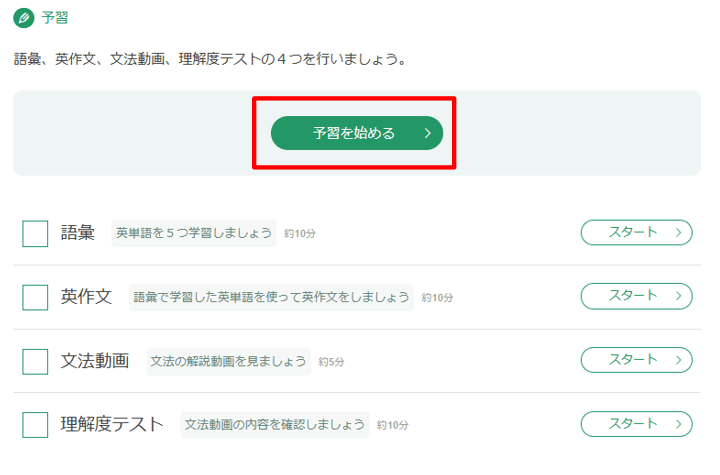Tick the 文法動画 checkbox
Image resolution: width=720 pixels, height=475 pixels.
pos(35,362)
